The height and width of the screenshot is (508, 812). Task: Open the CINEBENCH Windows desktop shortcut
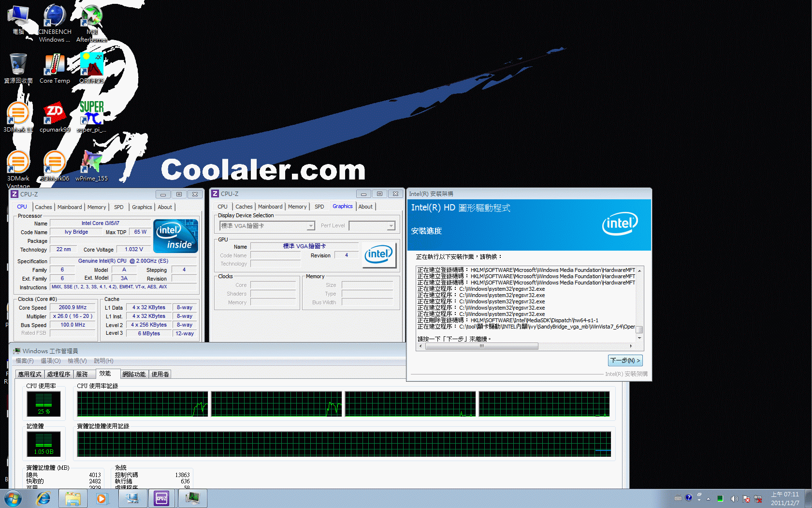click(x=55, y=23)
